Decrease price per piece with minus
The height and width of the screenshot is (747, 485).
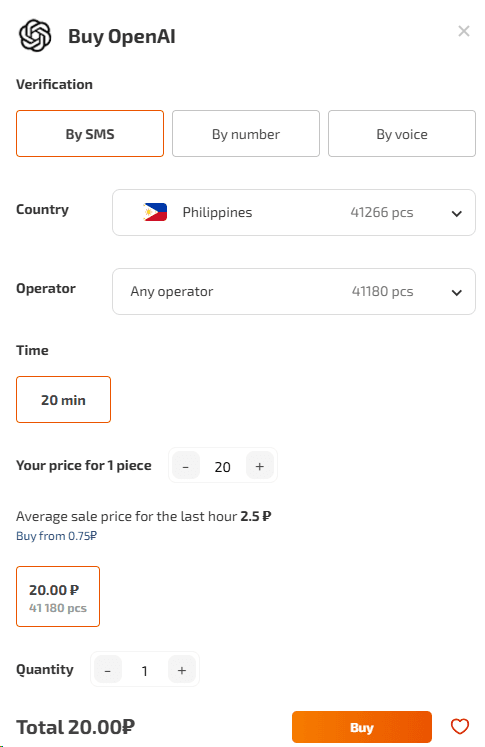[x=186, y=466]
